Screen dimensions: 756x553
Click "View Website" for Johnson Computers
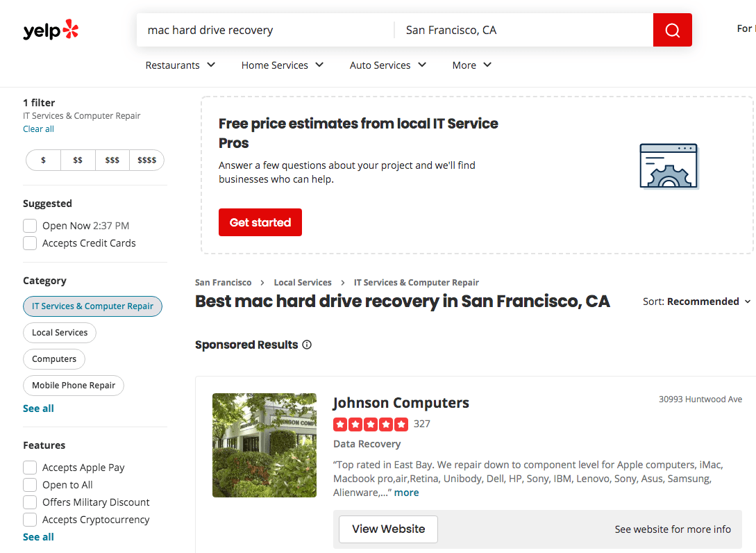coord(387,529)
